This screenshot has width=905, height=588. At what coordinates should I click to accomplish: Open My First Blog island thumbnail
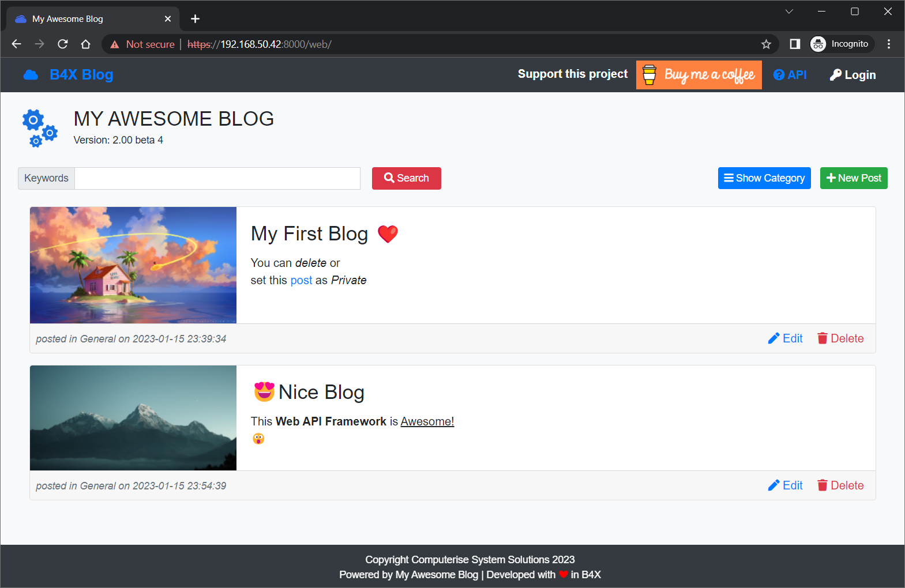[x=133, y=265]
